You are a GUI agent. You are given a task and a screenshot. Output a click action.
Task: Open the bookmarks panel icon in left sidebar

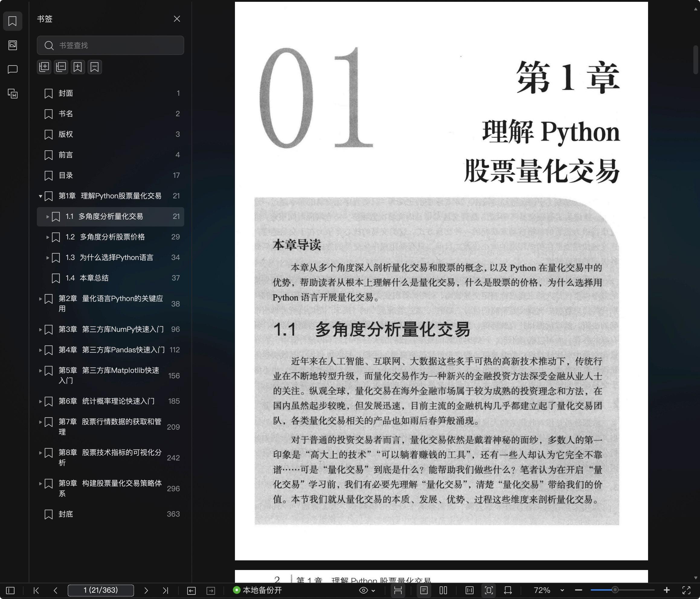(x=12, y=21)
